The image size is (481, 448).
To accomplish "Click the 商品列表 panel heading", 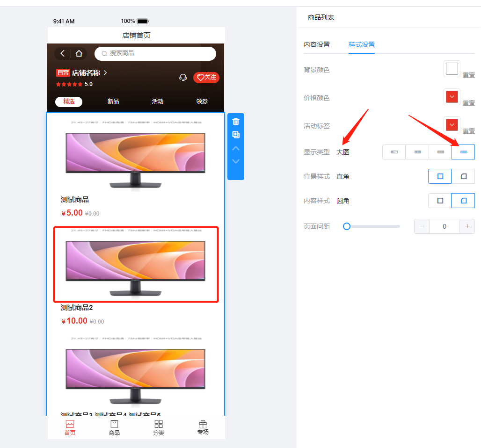I will click(x=321, y=17).
